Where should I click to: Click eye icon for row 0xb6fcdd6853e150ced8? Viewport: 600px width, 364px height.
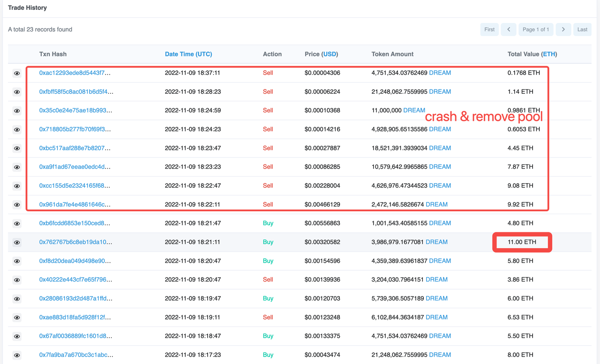(x=17, y=223)
